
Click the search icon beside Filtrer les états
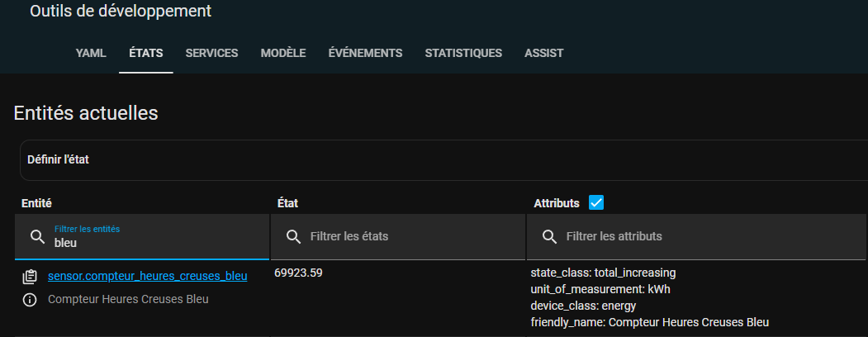[293, 237]
